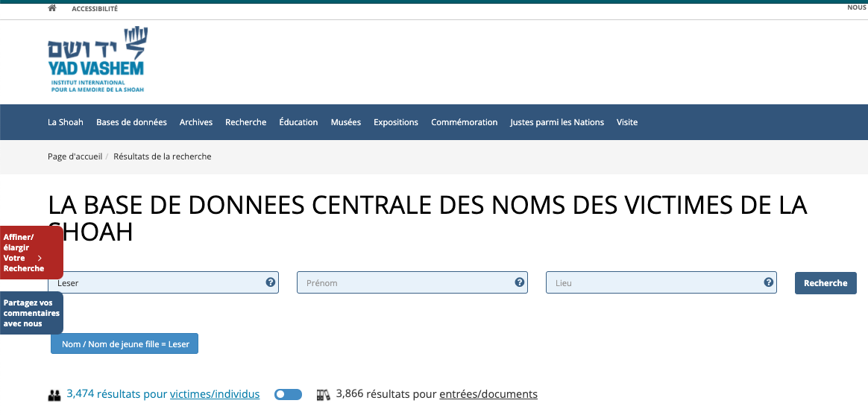Viewport: 868px width, 415px height.
Task: Click the home icon in top bar
Action: coord(52,8)
